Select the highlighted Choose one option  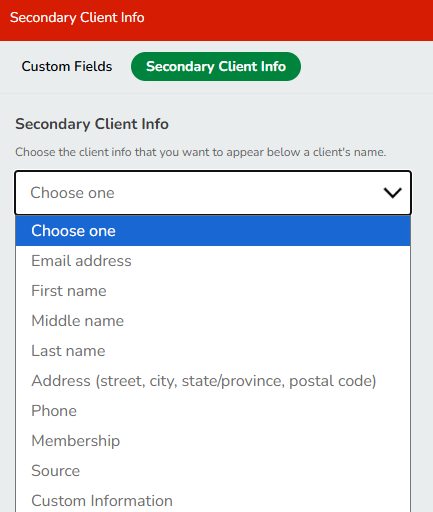coord(213,231)
